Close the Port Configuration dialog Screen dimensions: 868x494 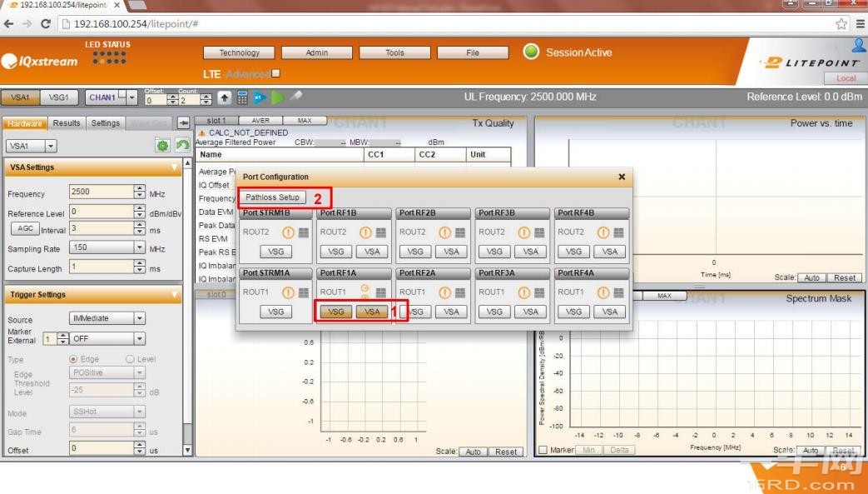tap(622, 177)
